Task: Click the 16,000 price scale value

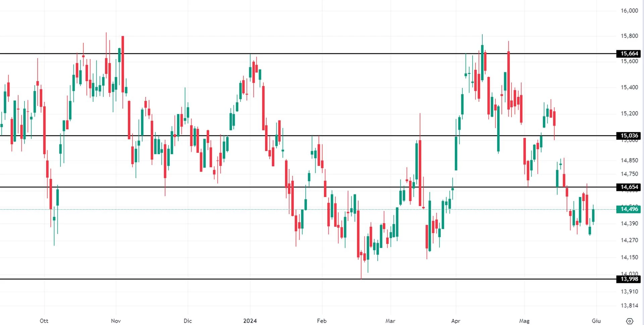Action: point(629,11)
